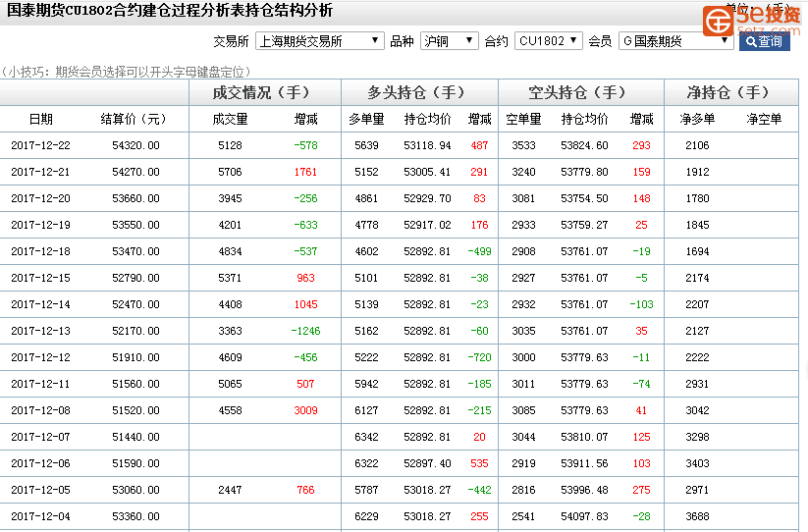Click net long value 3403
Image resolution: width=808 pixels, height=532 pixels.
(697, 464)
